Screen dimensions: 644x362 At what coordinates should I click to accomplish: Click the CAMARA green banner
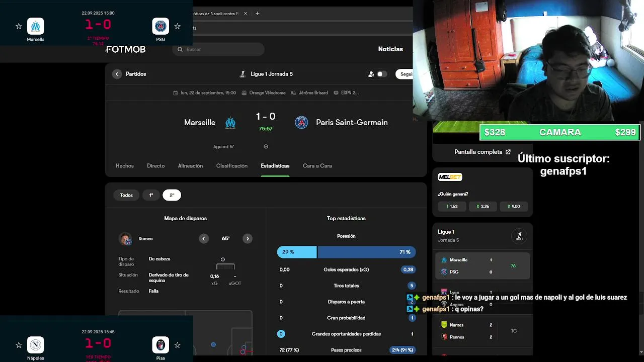pos(559,132)
